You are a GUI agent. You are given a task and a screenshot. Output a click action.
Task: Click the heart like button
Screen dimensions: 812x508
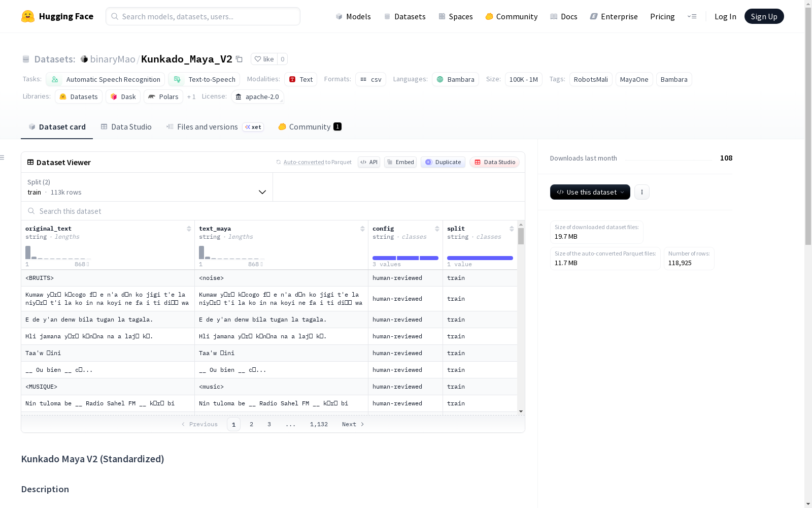(x=264, y=59)
